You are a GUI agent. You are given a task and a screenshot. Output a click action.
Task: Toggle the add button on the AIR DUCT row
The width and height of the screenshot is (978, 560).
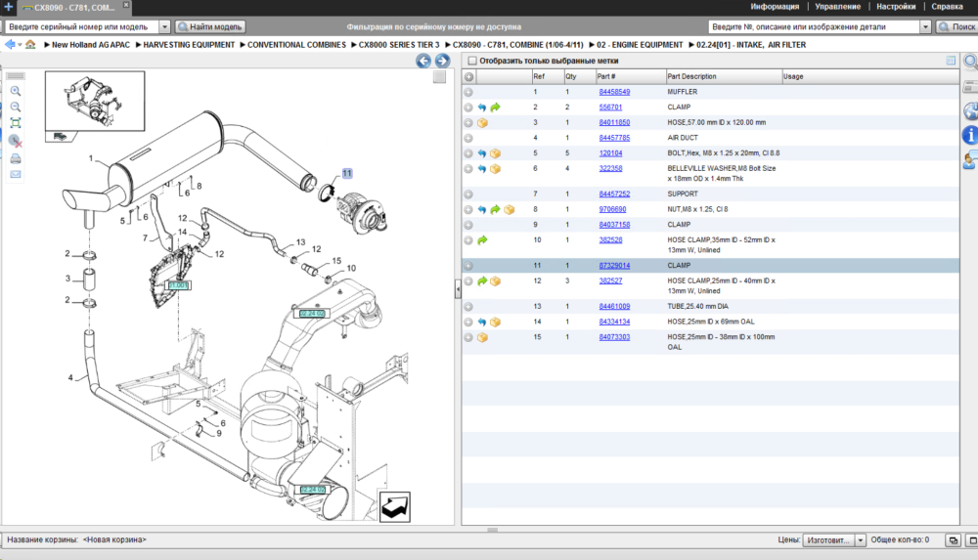468,138
